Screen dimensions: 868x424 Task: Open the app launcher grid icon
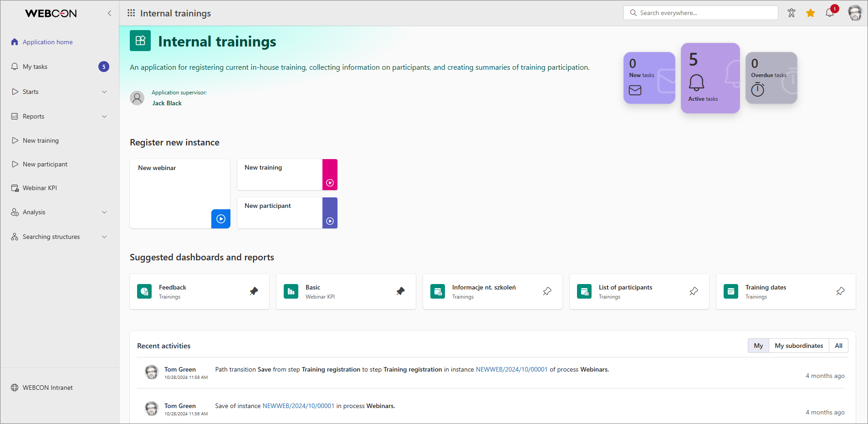pos(131,13)
